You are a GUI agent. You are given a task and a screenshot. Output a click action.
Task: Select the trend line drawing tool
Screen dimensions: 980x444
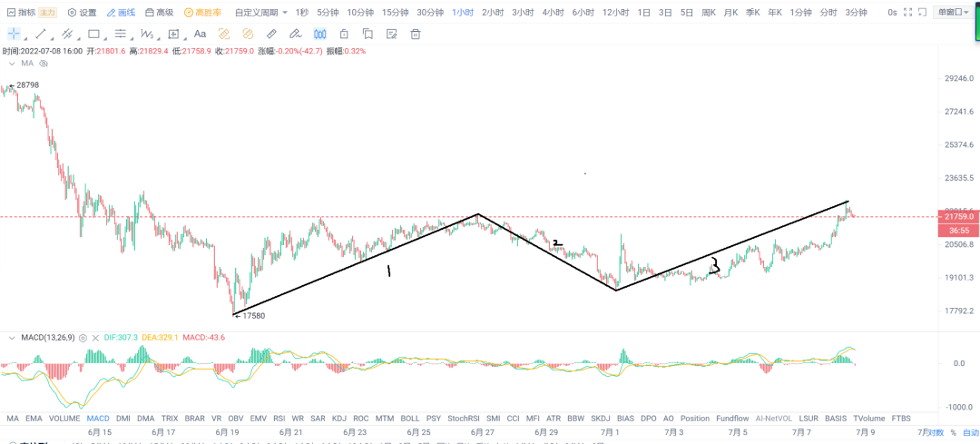pyautogui.click(x=41, y=34)
